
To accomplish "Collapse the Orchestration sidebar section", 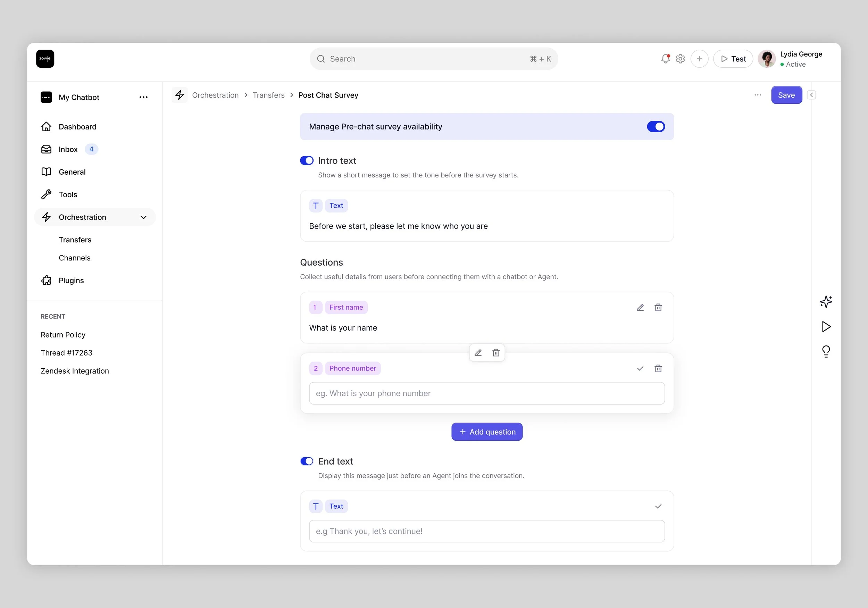I will tap(143, 217).
